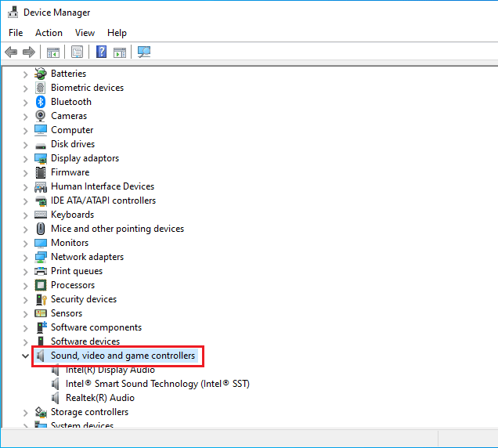Click the Cameras webcam icon
Image resolution: width=498 pixels, height=448 pixels.
tap(41, 116)
